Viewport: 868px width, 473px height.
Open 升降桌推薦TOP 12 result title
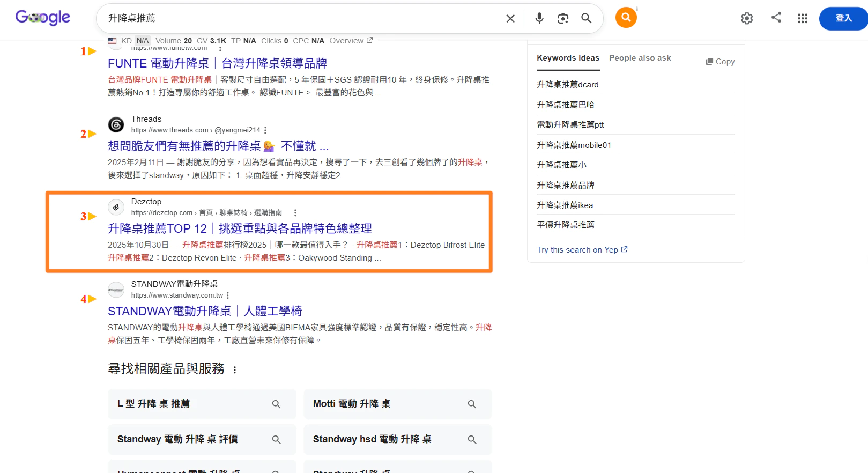click(240, 228)
